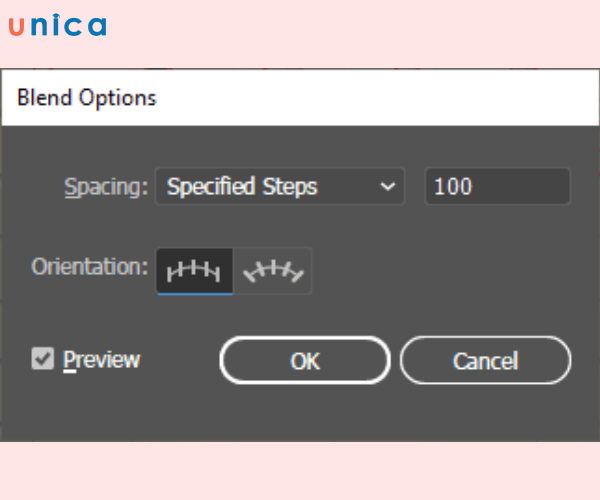This screenshot has height=500, width=600.
Task: Click the Spacing dropdown chevron arrow
Action: point(387,186)
